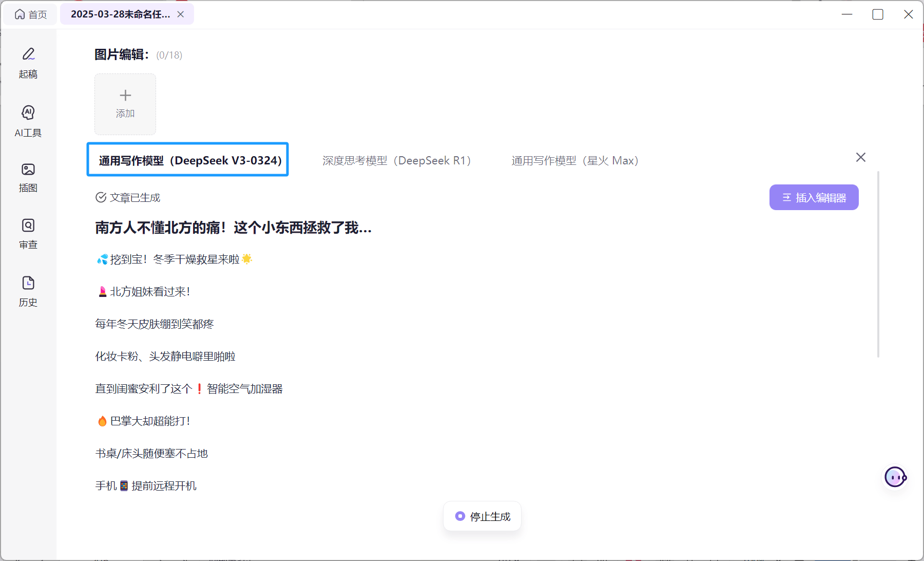Switch to 深度思考模型 DeepSeek R1 tab
This screenshot has height=561, width=924.
click(x=396, y=161)
